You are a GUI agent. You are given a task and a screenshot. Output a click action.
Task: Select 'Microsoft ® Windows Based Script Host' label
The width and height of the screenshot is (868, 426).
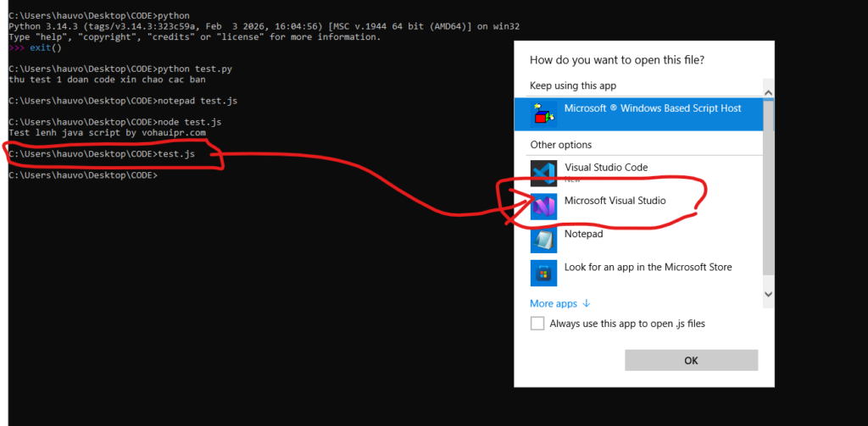point(653,108)
